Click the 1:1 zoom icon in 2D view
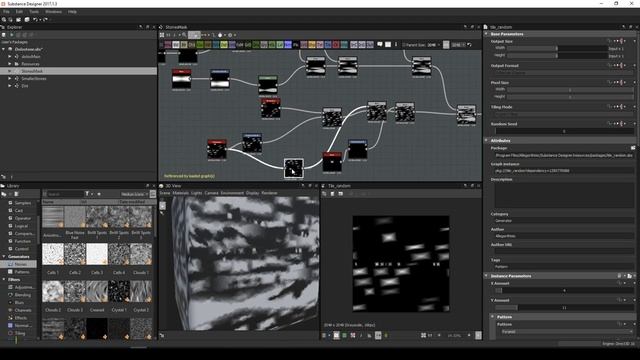 click(430, 336)
